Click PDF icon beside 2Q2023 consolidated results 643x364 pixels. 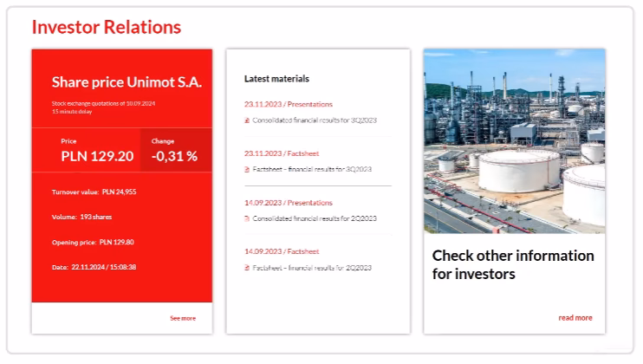pyautogui.click(x=247, y=219)
